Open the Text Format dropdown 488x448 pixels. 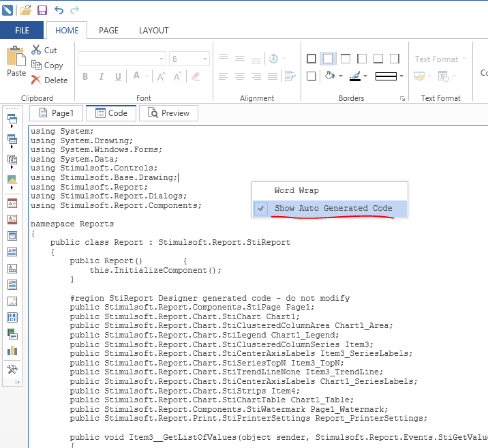[x=440, y=59]
